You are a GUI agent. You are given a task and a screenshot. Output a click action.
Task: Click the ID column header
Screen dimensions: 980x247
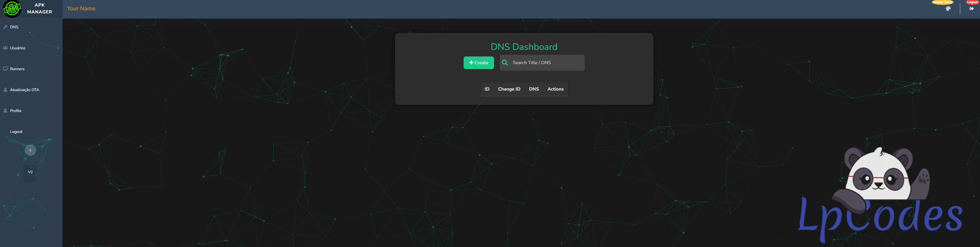487,89
